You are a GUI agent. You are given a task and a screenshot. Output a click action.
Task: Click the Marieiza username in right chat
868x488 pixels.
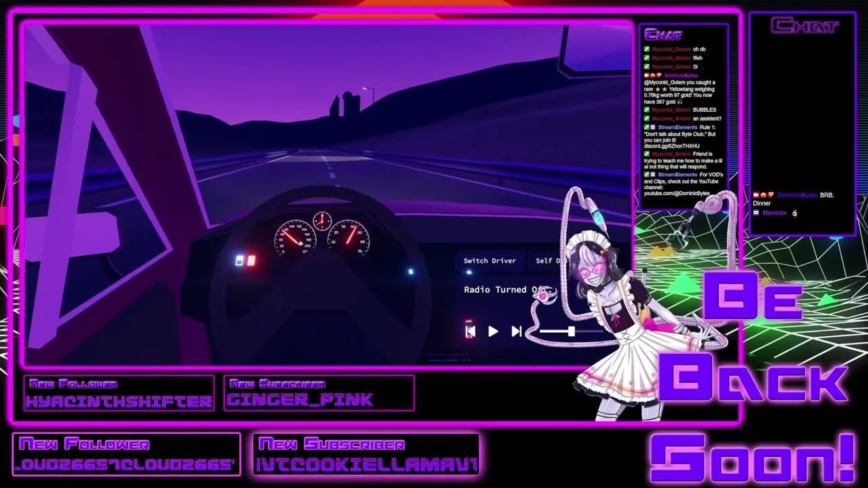tap(774, 213)
